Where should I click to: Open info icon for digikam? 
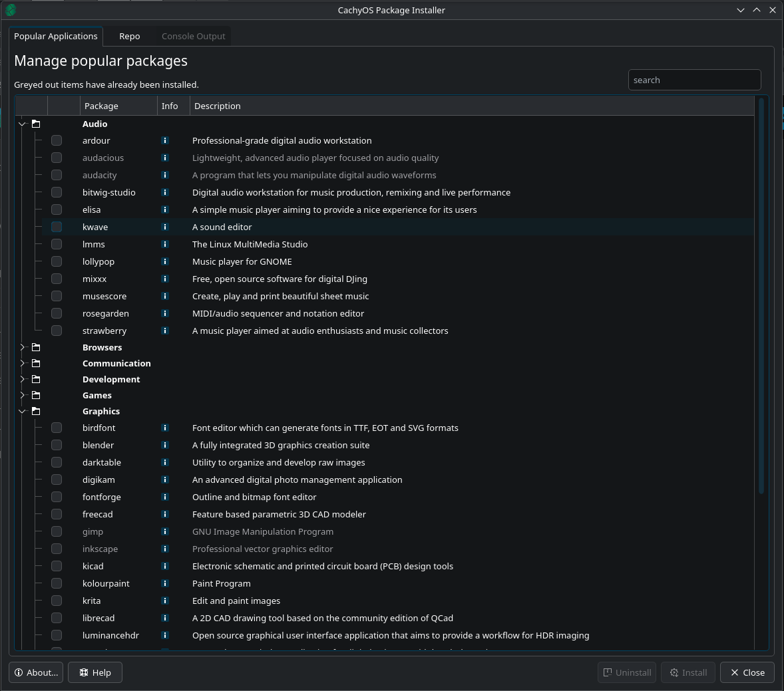(165, 480)
